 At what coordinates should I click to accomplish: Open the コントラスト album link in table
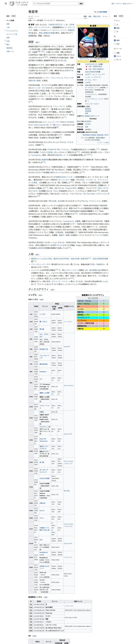[68, 322]
